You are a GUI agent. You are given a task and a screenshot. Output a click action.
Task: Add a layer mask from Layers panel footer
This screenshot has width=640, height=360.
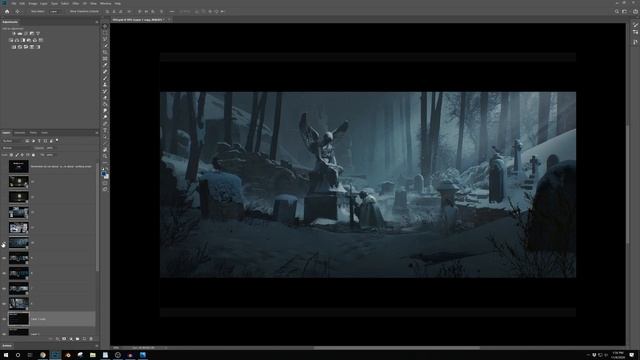(x=64, y=339)
